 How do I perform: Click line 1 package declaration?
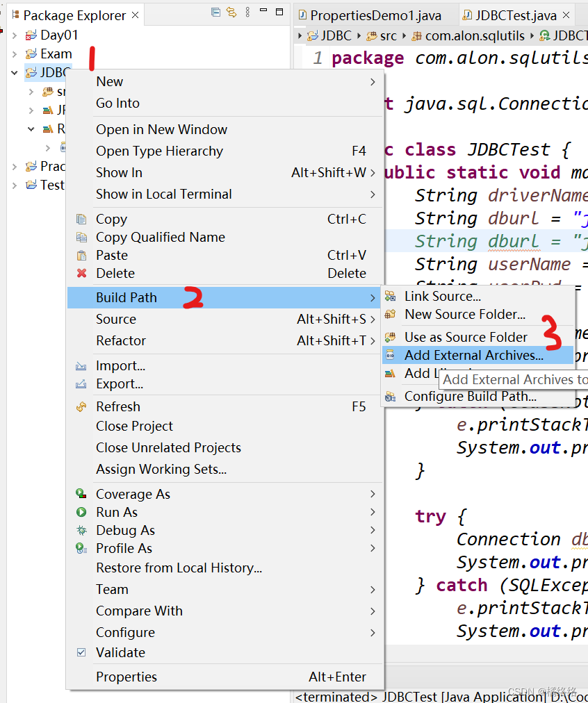click(x=459, y=58)
